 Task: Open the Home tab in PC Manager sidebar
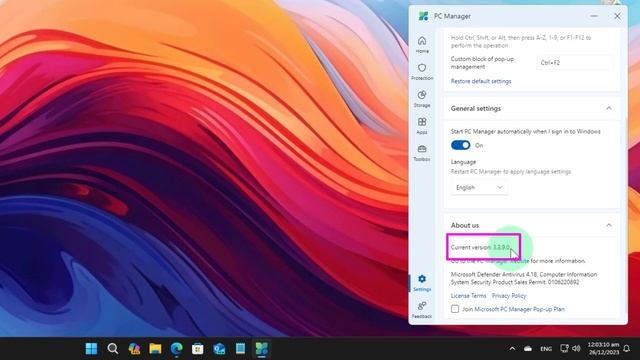pos(422,44)
